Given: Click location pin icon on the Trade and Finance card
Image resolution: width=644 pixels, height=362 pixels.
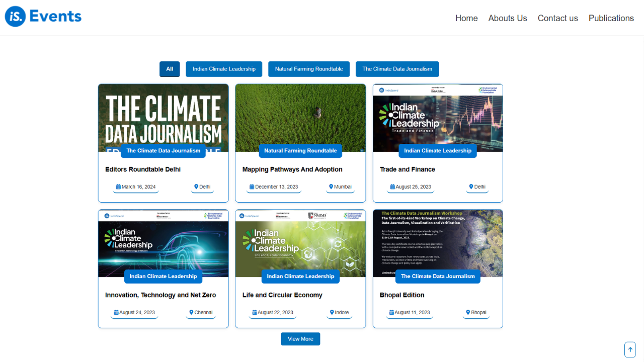Looking at the screenshot, I should (x=471, y=187).
